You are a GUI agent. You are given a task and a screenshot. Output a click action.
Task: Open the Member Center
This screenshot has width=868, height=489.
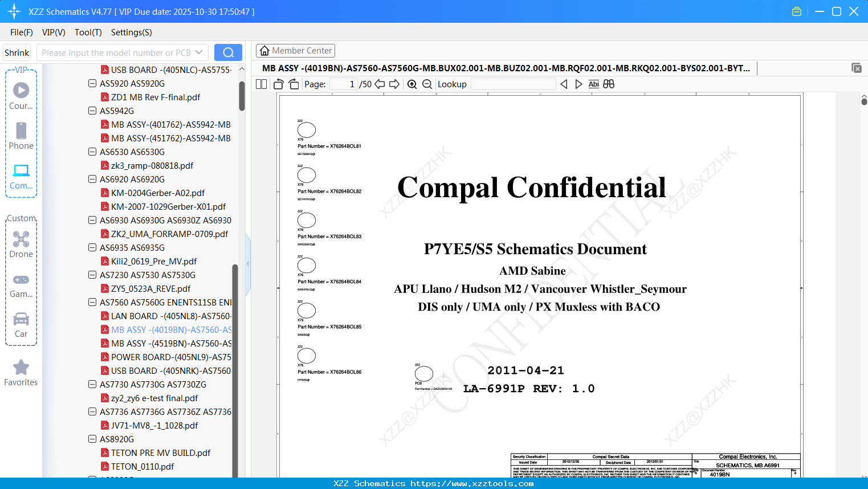coord(295,51)
